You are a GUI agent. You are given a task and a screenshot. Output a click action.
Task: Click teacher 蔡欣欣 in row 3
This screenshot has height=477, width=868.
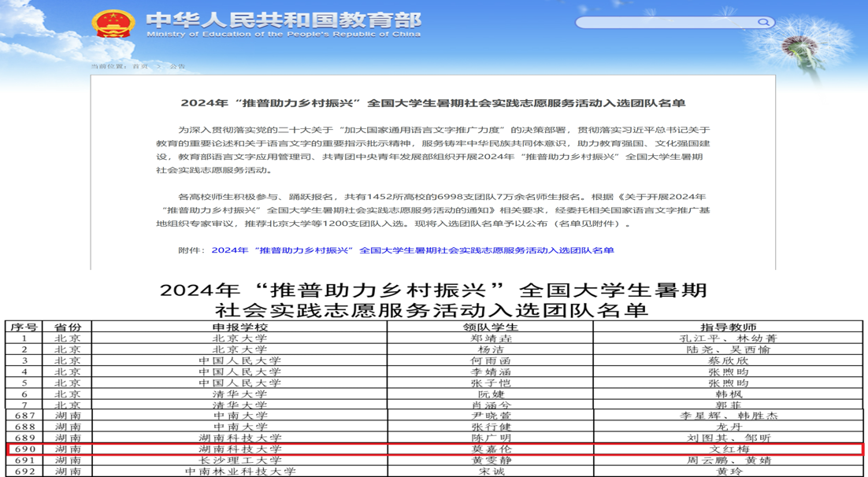point(729,361)
